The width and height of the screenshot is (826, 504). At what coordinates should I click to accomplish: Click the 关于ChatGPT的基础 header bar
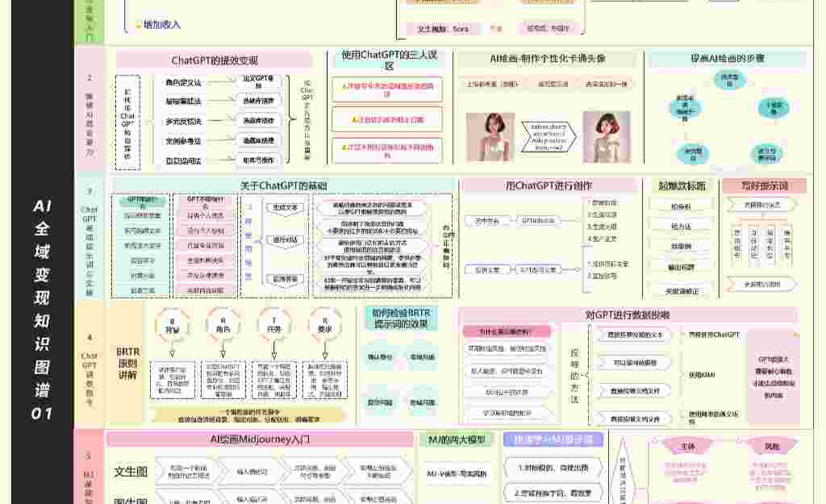pyautogui.click(x=283, y=185)
